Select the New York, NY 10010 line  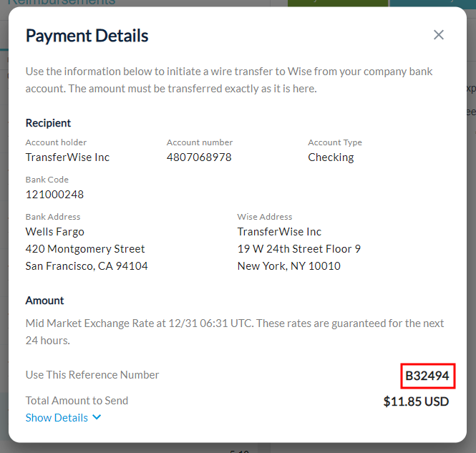pos(288,266)
